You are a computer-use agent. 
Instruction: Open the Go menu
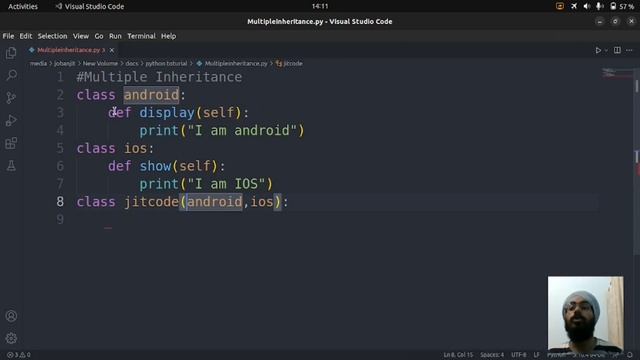[x=99, y=36]
